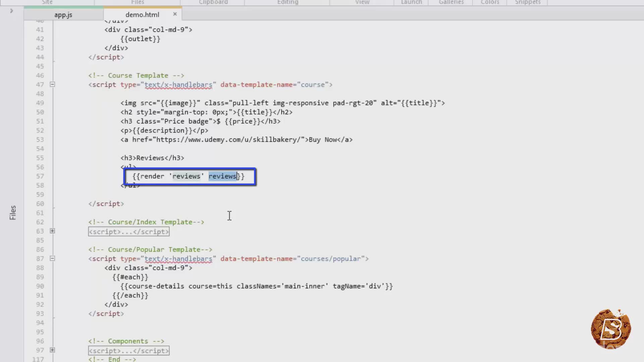Collapse the courses/popular script block at line 87
Screen dimensions: 644x362
(52, 258)
